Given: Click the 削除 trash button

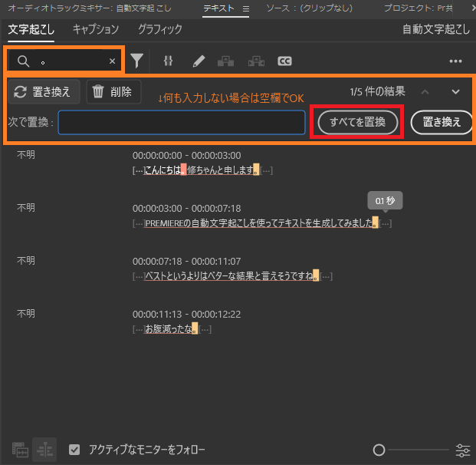Looking at the screenshot, I should [x=113, y=92].
